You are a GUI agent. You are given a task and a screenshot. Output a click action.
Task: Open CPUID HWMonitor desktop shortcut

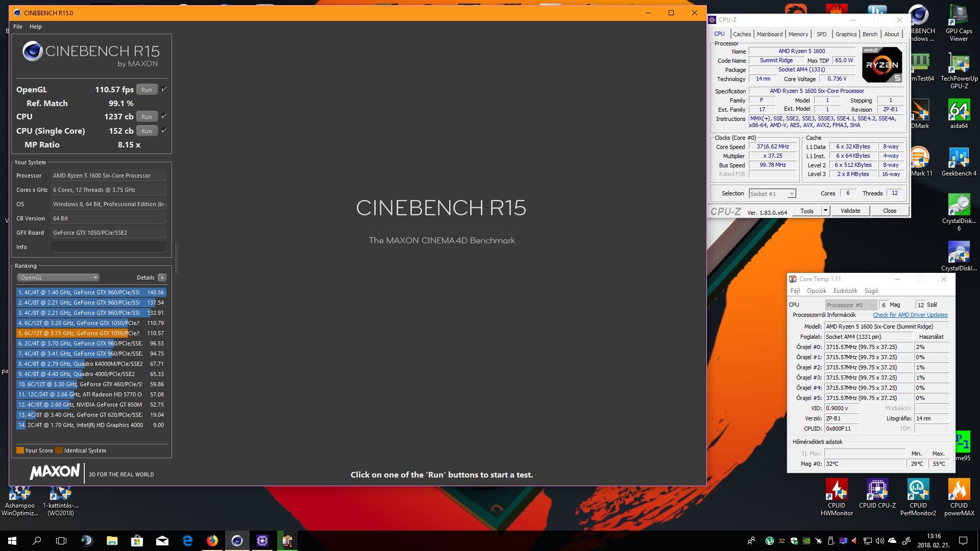837,497
